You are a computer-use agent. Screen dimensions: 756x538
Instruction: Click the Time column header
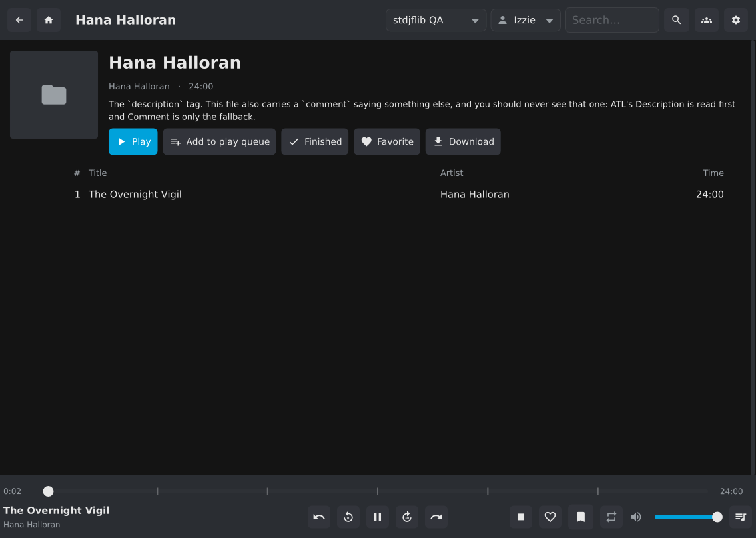click(x=713, y=173)
